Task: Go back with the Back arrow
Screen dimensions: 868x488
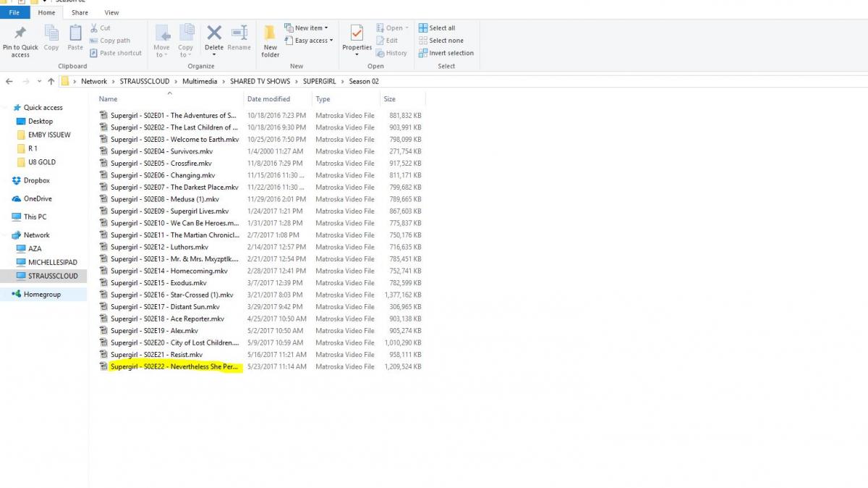Action: point(9,81)
